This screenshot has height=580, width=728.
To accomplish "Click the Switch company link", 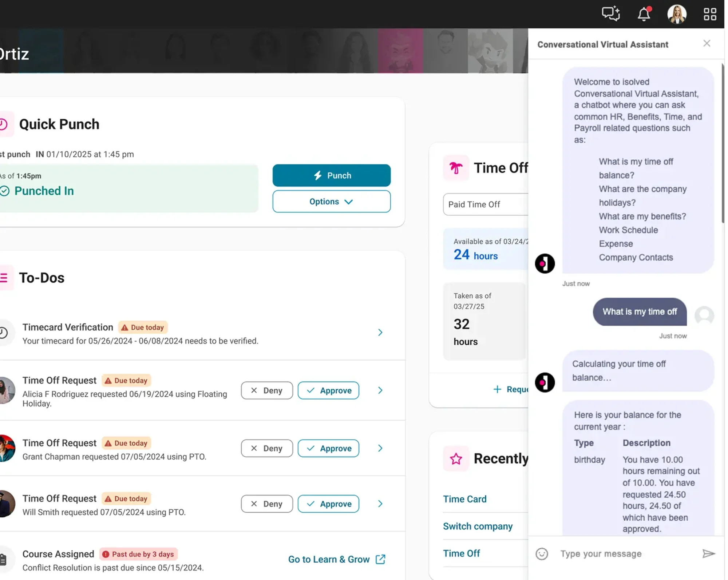I will coord(478,526).
